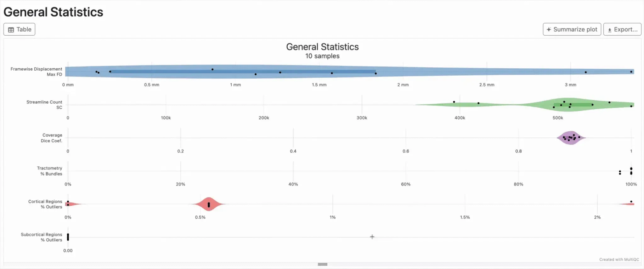Select the leftmost Framewise Displacement data point
This screenshot has width=644, height=269.
[96, 72]
